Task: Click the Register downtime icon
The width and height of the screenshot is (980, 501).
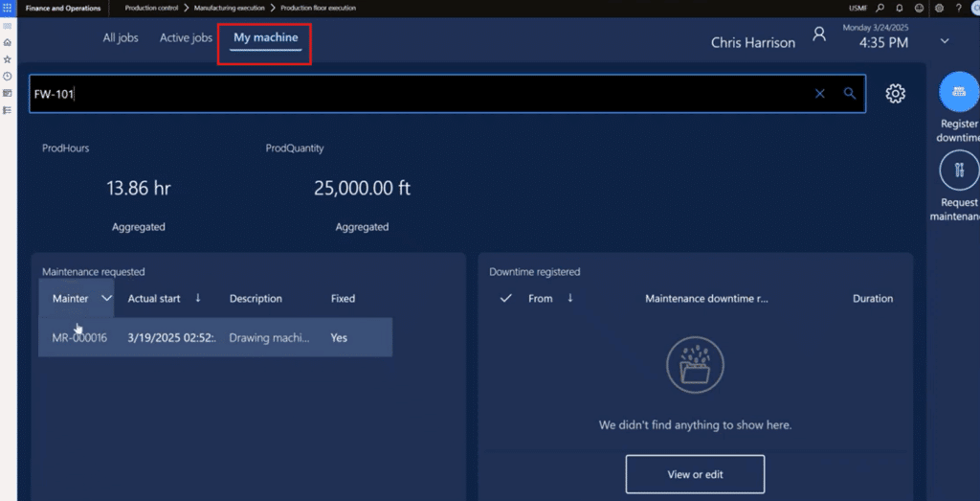Action: [959, 92]
